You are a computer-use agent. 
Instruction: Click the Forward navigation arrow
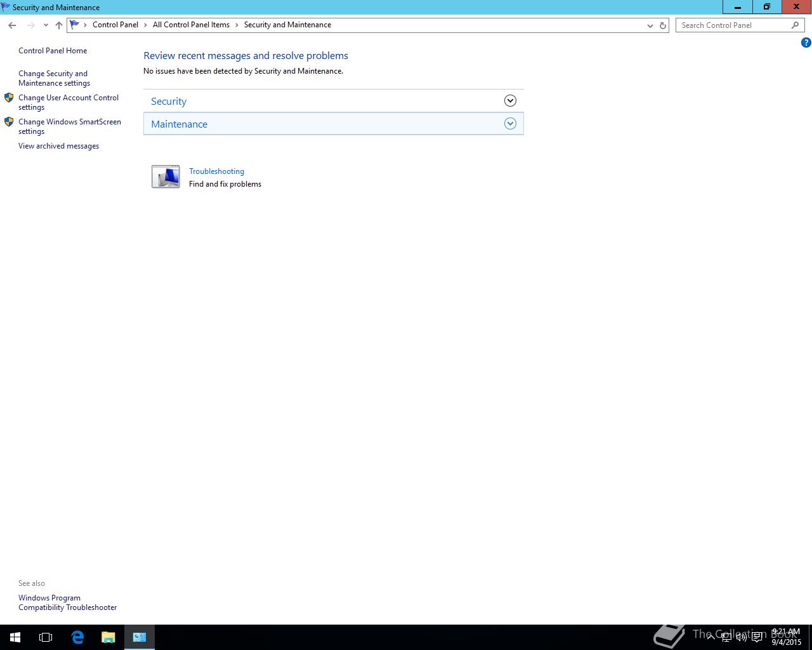click(30, 25)
